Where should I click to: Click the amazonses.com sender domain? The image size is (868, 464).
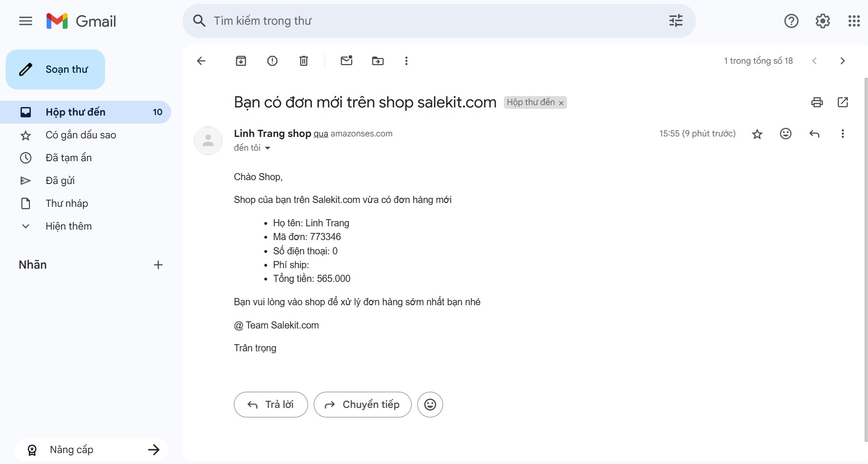coord(362,134)
